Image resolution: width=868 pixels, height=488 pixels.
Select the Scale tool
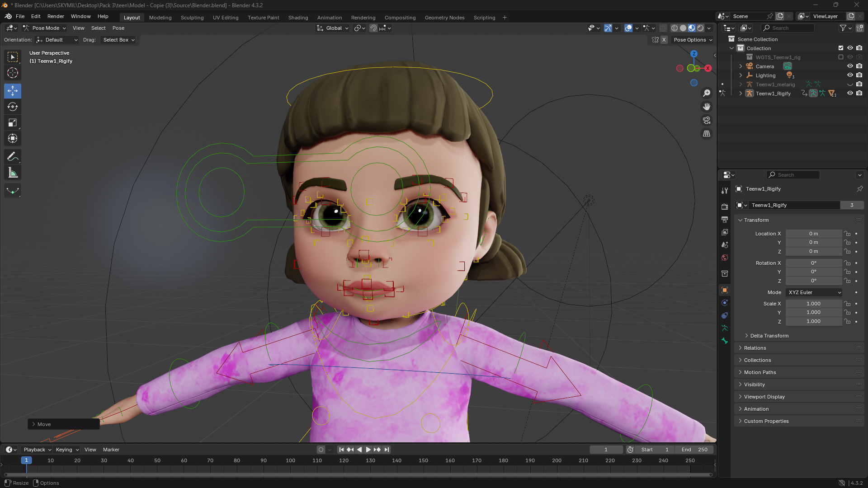pos(13,122)
